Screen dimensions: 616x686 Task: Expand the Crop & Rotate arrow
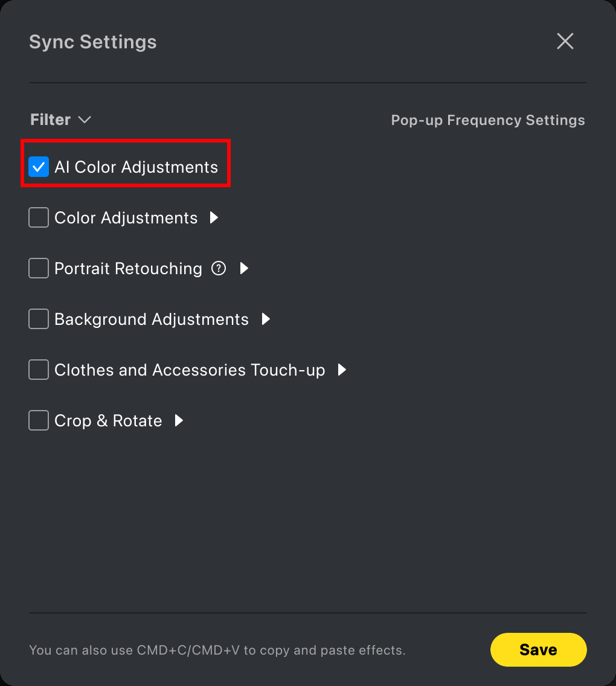click(x=179, y=420)
